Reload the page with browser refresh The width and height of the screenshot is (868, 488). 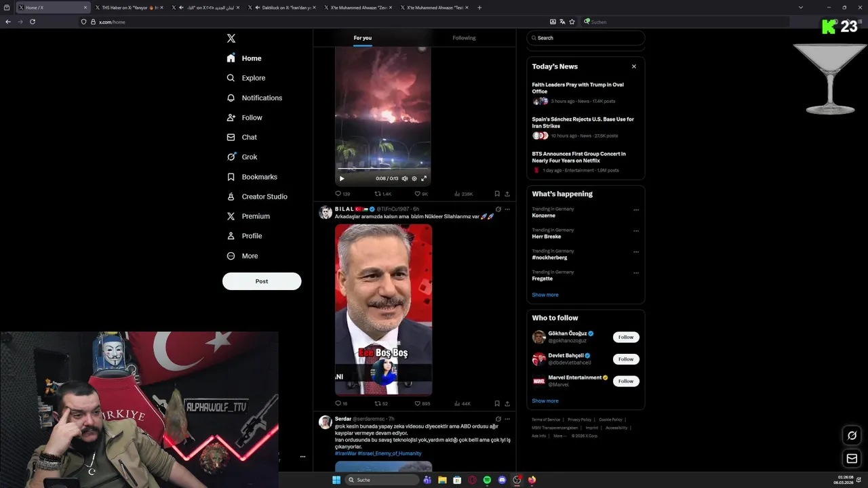[32, 22]
